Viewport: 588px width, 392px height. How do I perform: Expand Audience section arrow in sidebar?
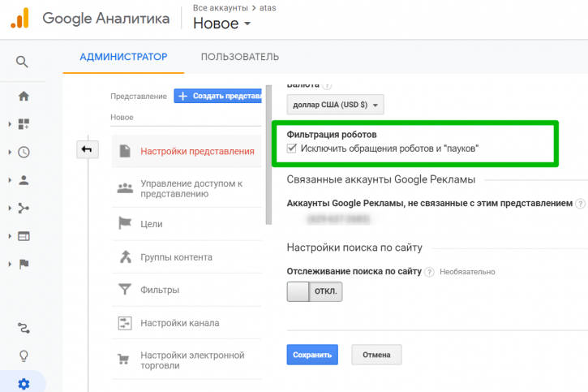coord(10,180)
